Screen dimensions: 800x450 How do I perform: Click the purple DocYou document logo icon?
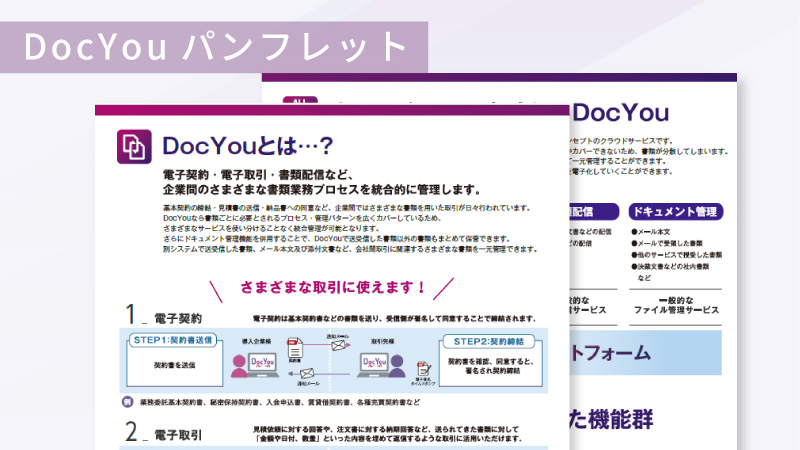click(x=134, y=147)
